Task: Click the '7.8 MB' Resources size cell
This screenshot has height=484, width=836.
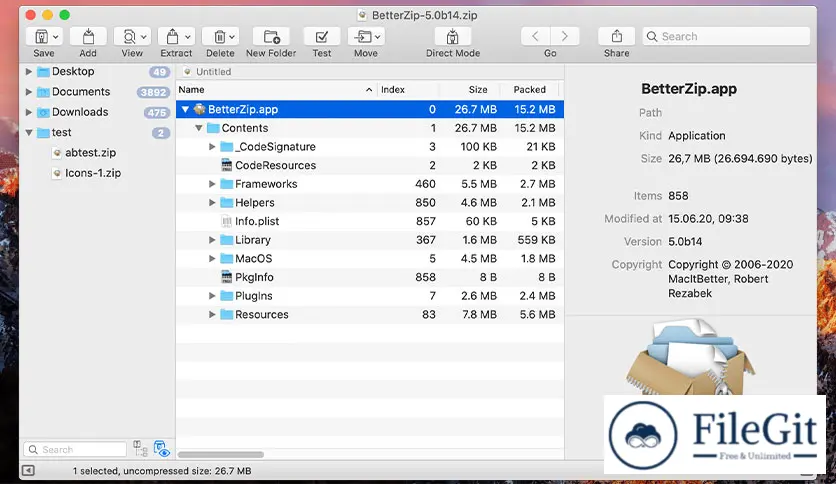Action: [x=480, y=314]
